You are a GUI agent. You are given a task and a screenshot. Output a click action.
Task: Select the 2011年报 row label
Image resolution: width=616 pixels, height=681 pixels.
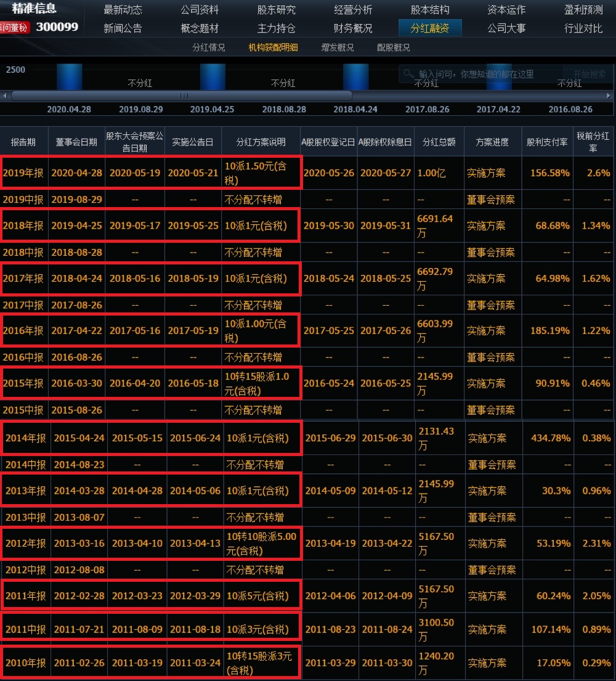[x=26, y=596]
